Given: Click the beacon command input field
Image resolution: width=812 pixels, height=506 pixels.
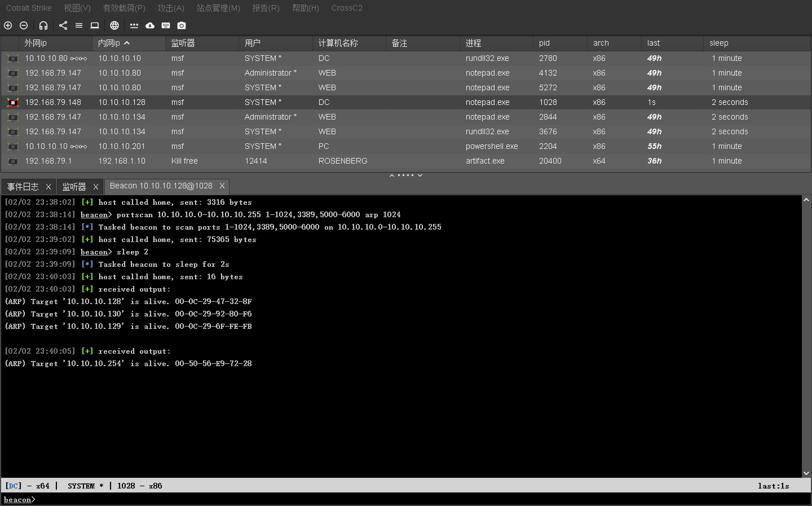Looking at the screenshot, I should [401, 499].
